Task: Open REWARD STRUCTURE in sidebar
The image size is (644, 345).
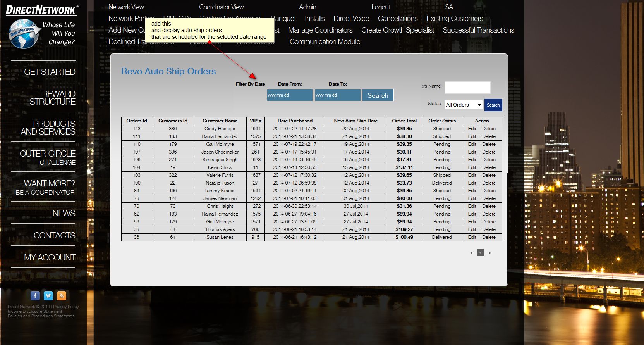Action: pos(53,98)
